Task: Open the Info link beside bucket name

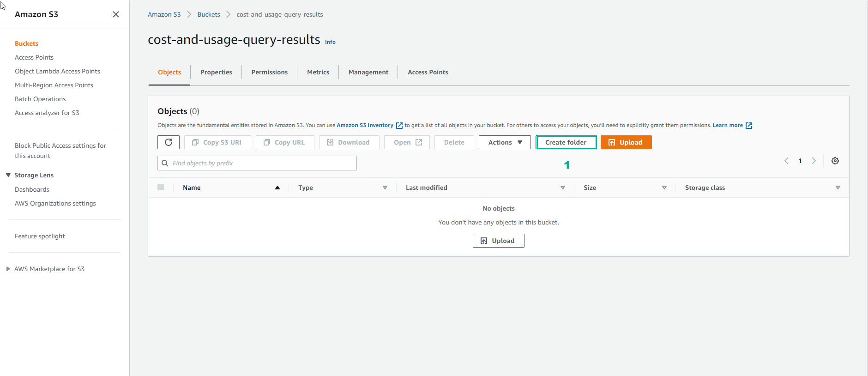Action: pos(330,42)
